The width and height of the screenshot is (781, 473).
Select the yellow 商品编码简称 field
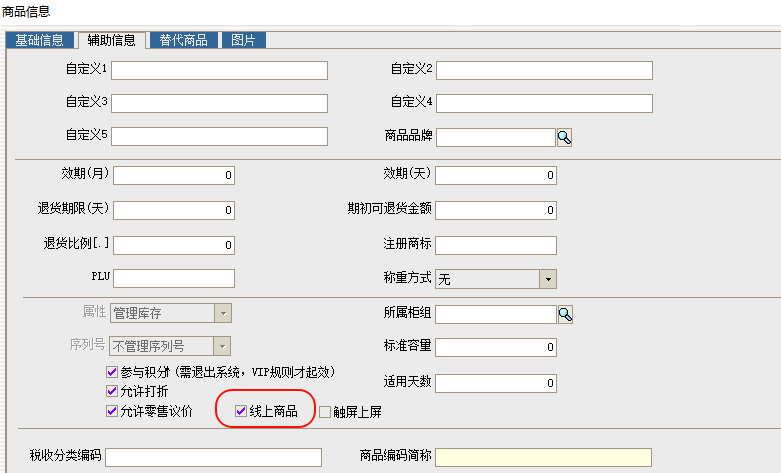pyautogui.click(x=543, y=457)
